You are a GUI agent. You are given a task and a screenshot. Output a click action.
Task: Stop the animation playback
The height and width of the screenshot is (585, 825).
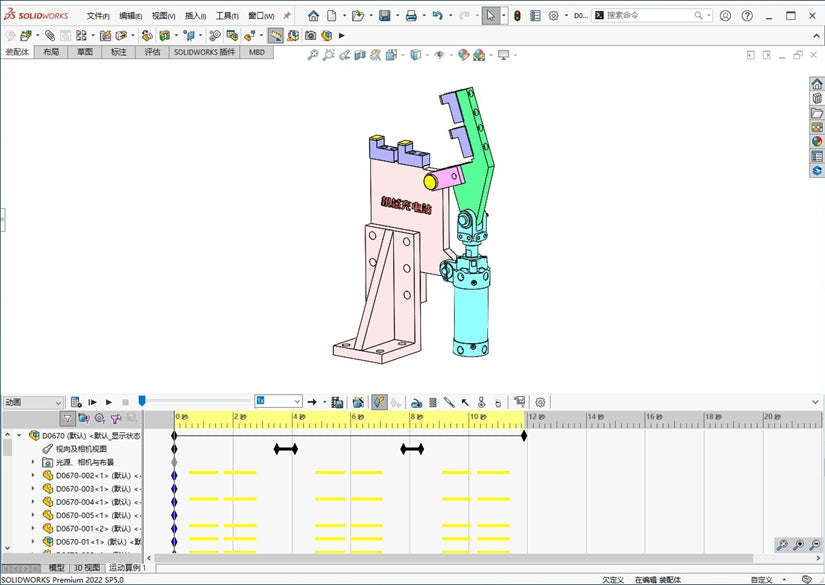click(x=125, y=402)
